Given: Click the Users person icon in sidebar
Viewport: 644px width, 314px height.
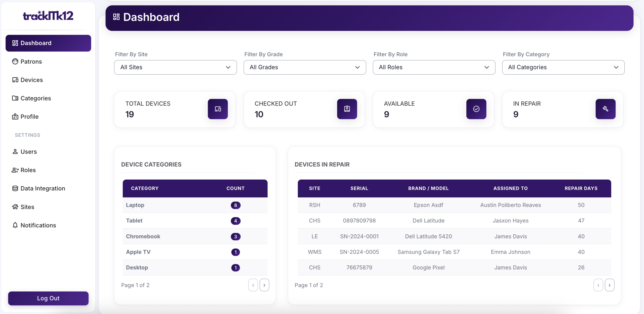Looking at the screenshot, I should pos(15,152).
